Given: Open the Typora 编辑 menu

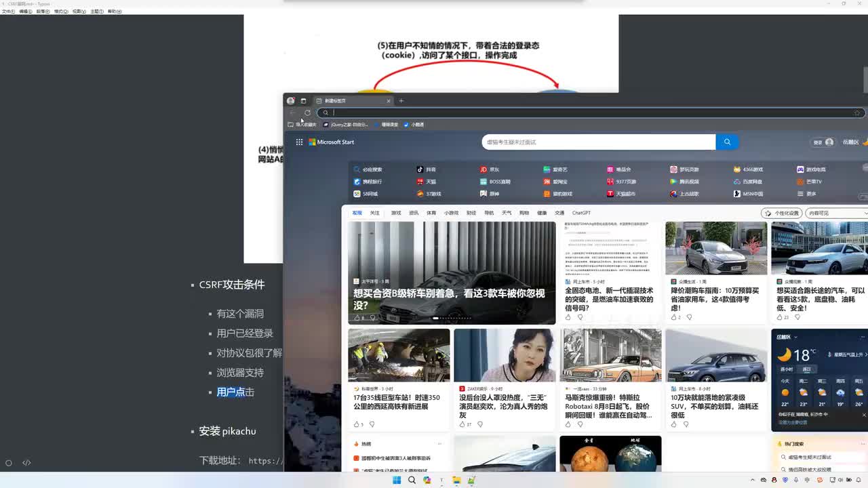Looking at the screenshot, I should (25, 12).
